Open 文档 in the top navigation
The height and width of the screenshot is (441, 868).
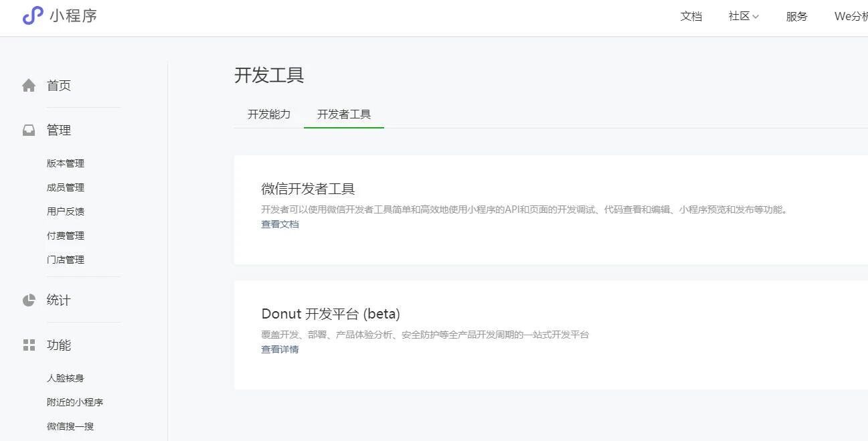[x=691, y=16]
